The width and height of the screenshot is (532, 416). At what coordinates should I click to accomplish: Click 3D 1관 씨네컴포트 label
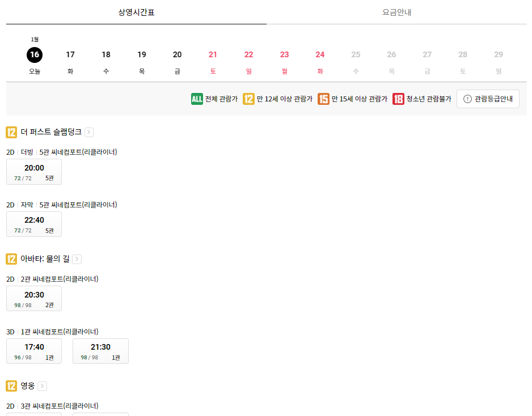tap(52, 332)
